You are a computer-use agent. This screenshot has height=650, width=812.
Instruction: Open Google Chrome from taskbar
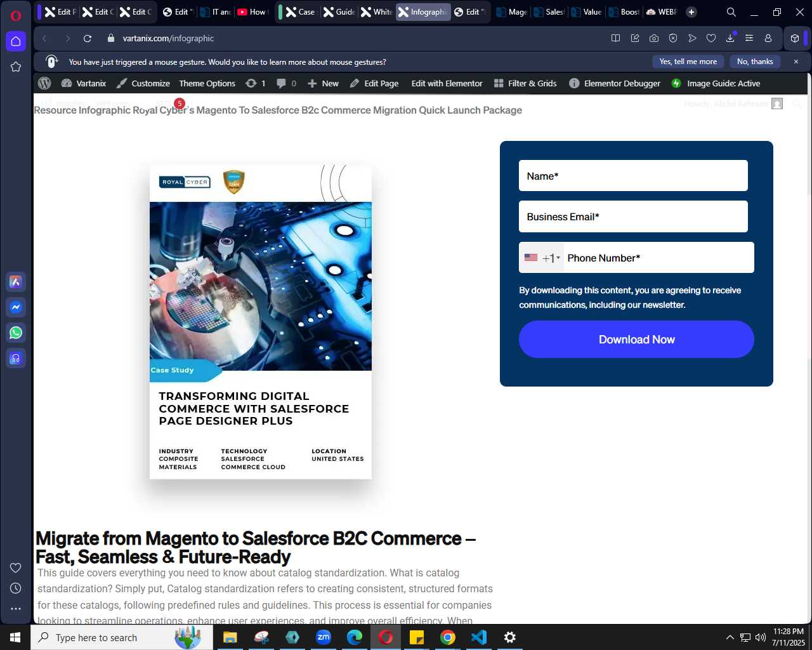[x=448, y=637]
